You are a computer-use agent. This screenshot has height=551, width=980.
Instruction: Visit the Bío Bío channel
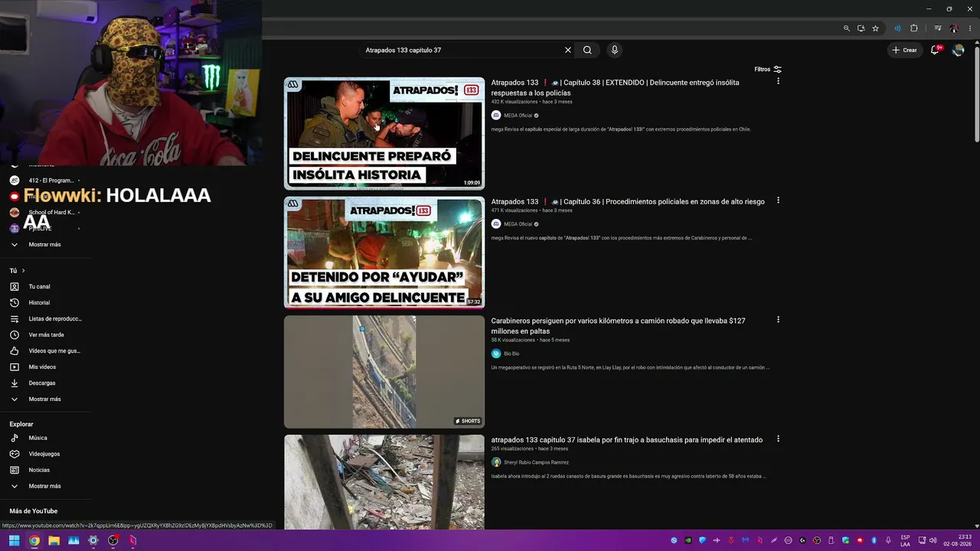click(511, 354)
